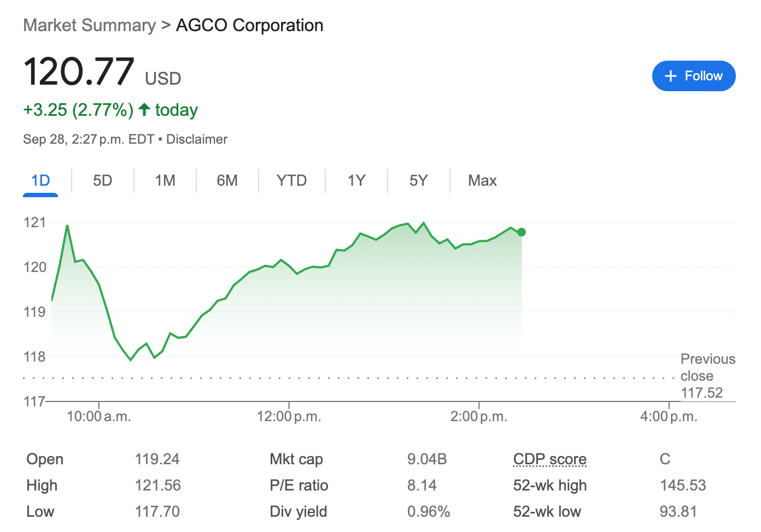Click the 52-wk high value 145.53
The image size is (761, 532).
[x=683, y=486]
